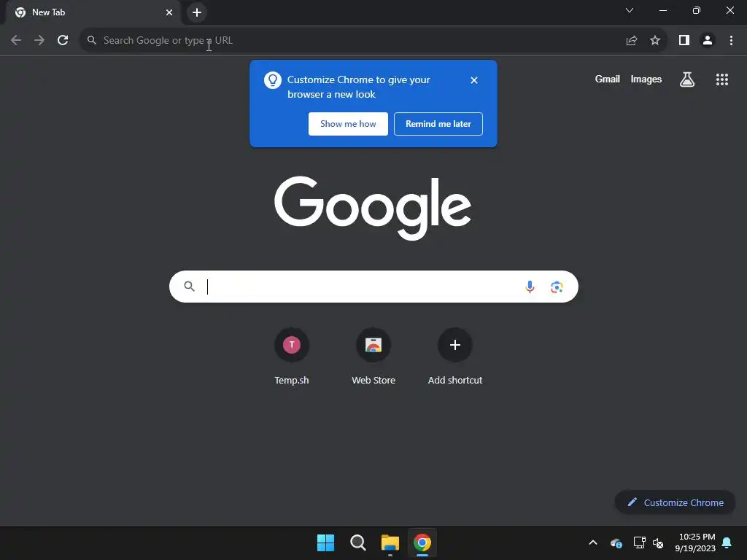Open Google apps grid

pos(722,79)
